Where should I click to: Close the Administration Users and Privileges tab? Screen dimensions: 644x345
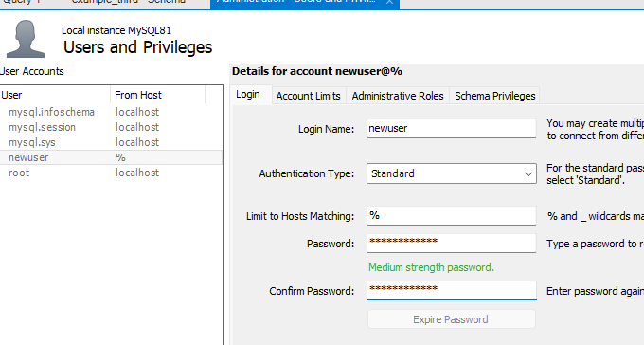(x=389, y=2)
